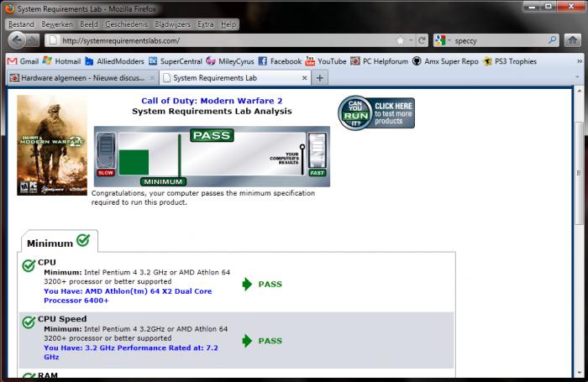Open the PS3 Trophies bookmark
The width and height of the screenshot is (588, 382).
click(x=510, y=61)
